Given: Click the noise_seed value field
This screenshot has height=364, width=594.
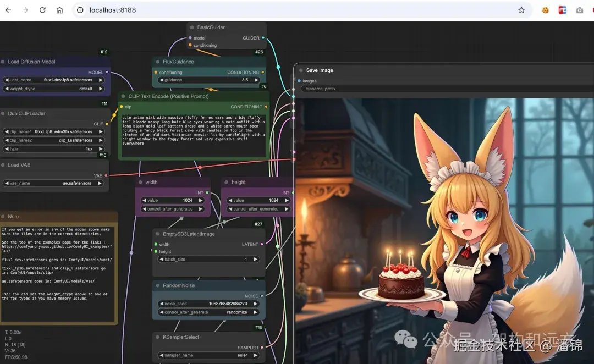Looking at the screenshot, I should tap(209, 304).
